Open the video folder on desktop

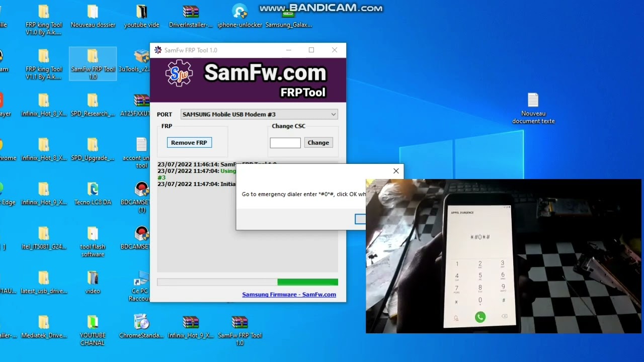click(93, 282)
